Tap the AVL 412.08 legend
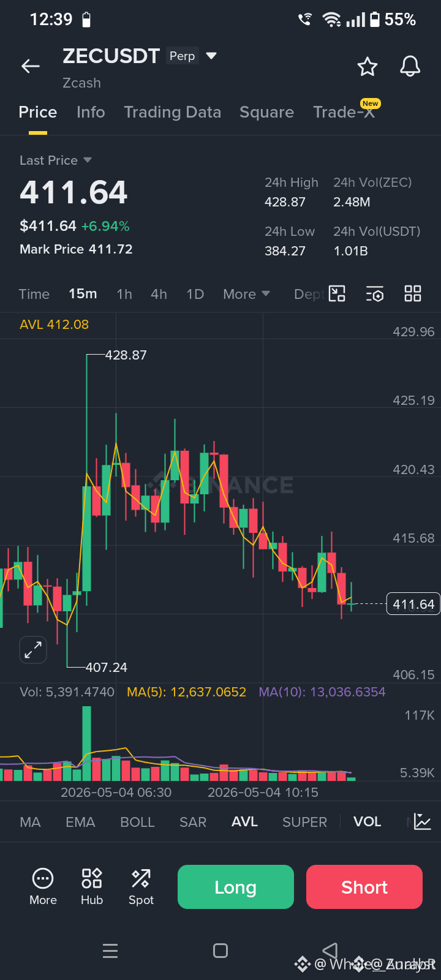 [54, 325]
